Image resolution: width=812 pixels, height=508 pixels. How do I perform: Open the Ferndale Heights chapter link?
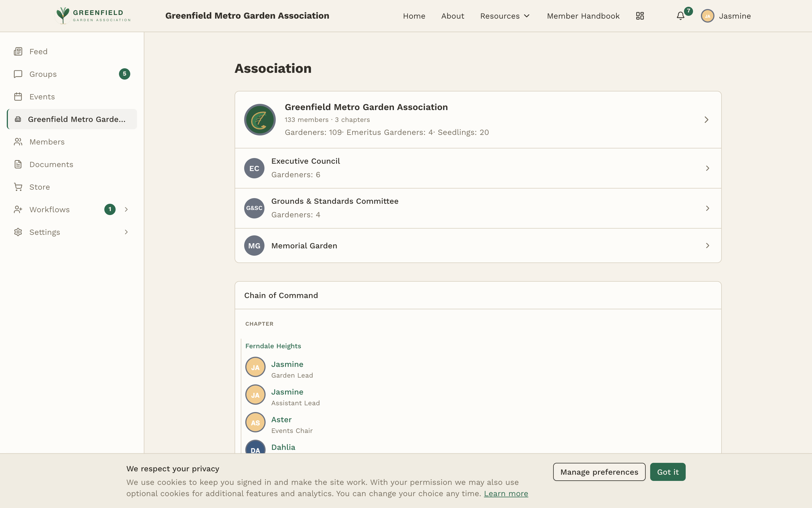click(273, 346)
